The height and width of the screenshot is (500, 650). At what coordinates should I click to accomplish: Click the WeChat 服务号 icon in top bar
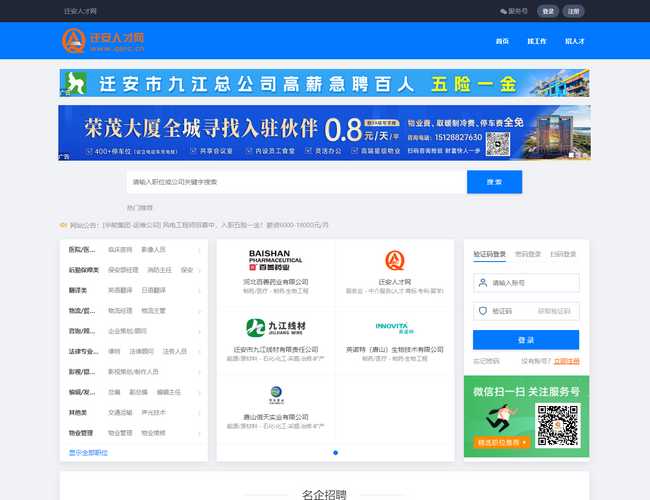(504, 11)
